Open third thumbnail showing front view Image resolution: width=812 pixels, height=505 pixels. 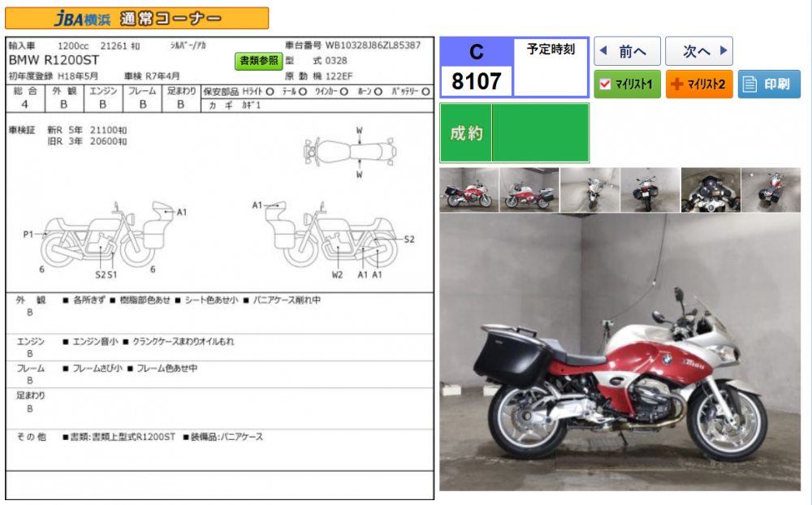pos(590,190)
